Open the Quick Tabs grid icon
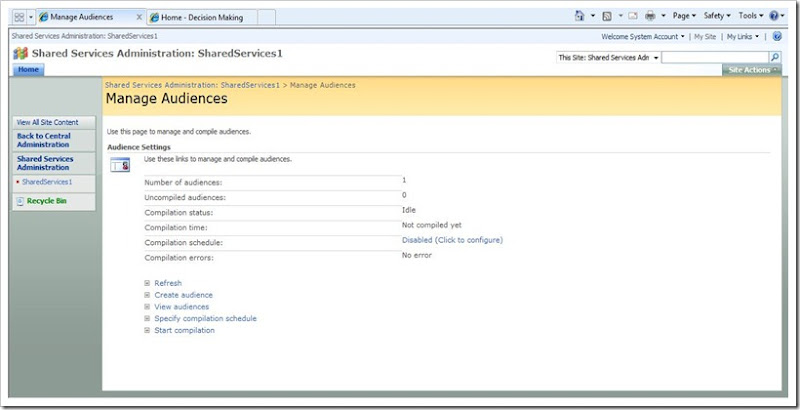The image size is (800, 410). pos(18,17)
